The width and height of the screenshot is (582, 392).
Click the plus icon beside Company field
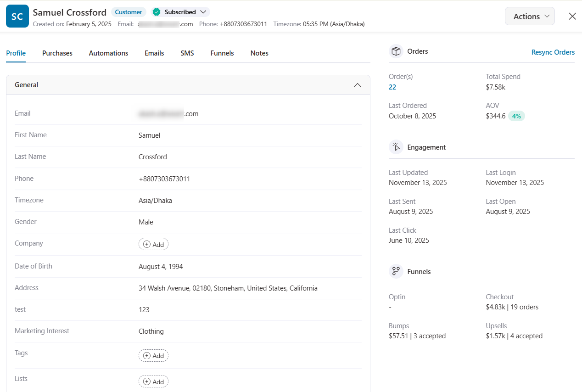point(146,244)
